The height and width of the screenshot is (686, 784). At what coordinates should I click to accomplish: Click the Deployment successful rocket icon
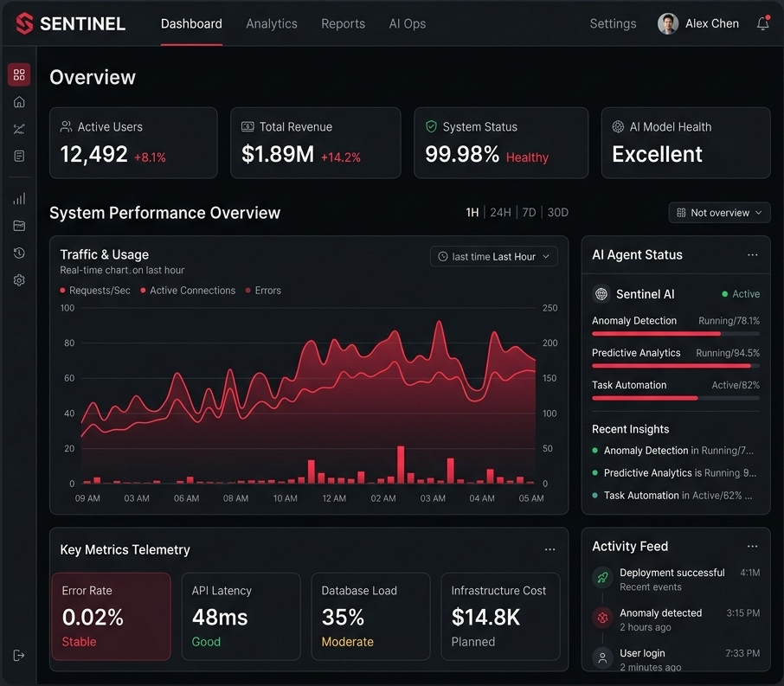(602, 578)
